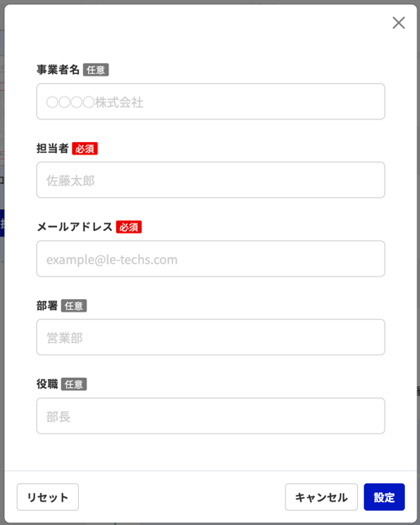420x525 pixels.
Task: Close the dialog with the X icon
Action: pos(398,23)
